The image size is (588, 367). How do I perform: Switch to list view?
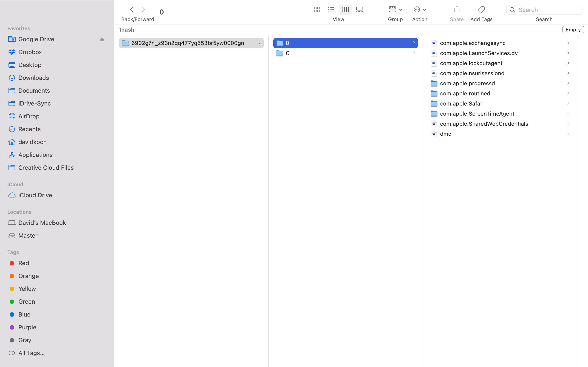[331, 9]
